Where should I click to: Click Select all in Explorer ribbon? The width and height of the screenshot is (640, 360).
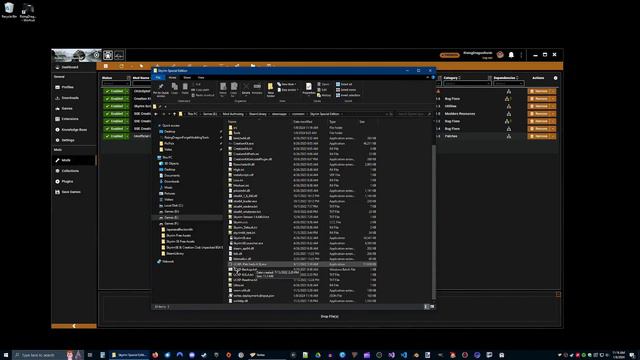(x=344, y=84)
